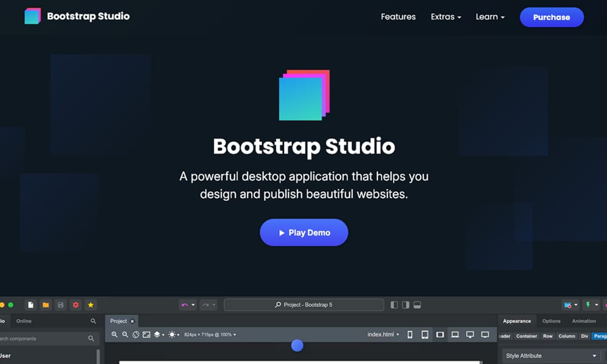Click the yellow star icon
This screenshot has width=607, height=364.
[x=90, y=305]
